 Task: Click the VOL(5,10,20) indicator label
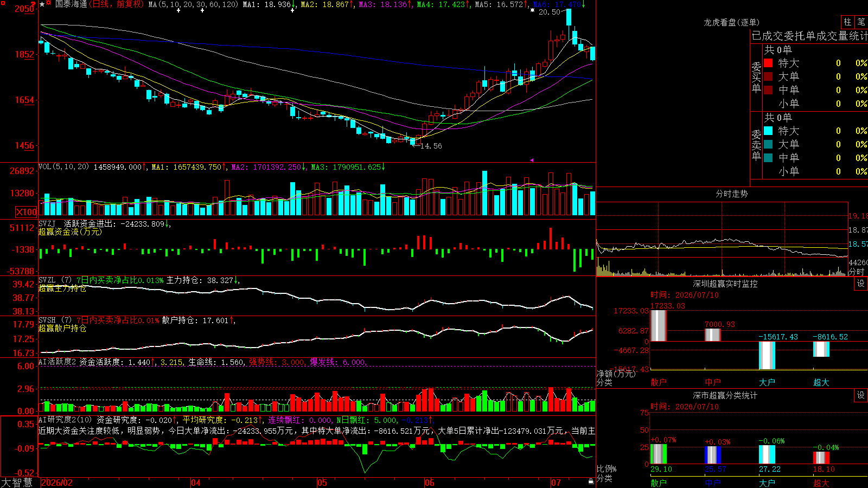pyautogui.click(x=64, y=167)
